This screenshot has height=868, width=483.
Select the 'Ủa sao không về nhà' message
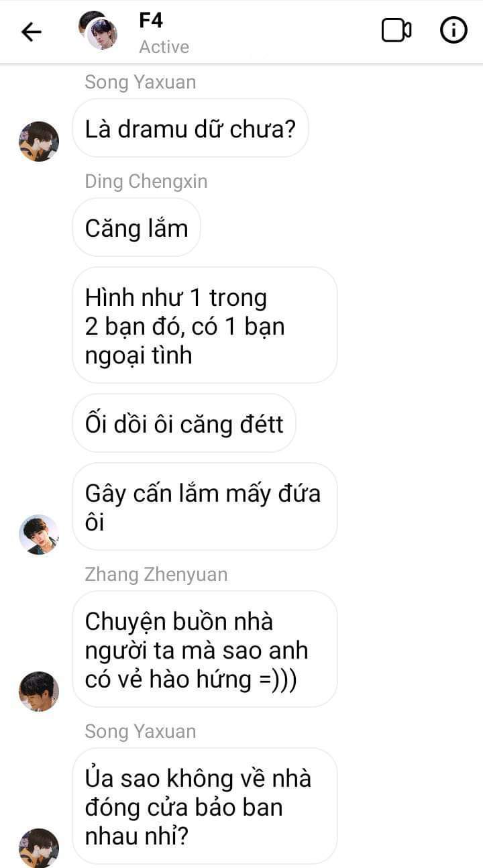[x=205, y=806]
